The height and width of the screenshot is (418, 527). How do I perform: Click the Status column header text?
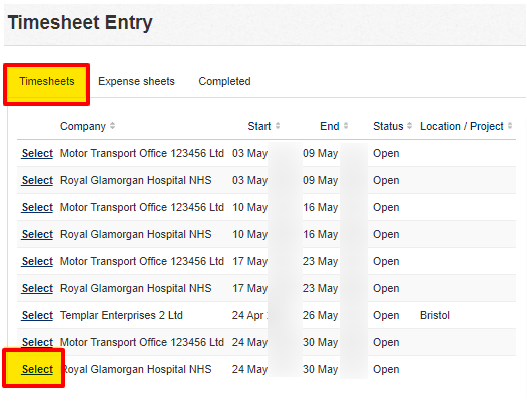click(388, 126)
